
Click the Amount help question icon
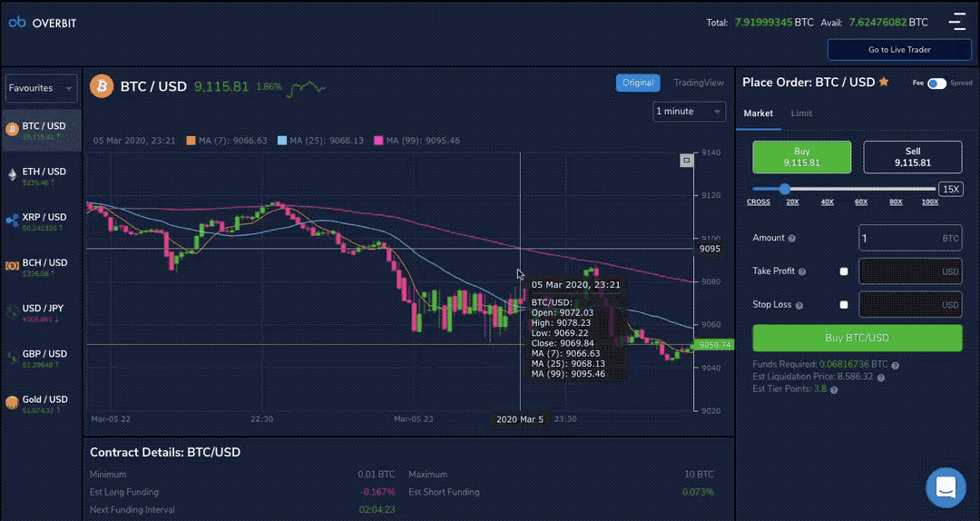click(792, 239)
